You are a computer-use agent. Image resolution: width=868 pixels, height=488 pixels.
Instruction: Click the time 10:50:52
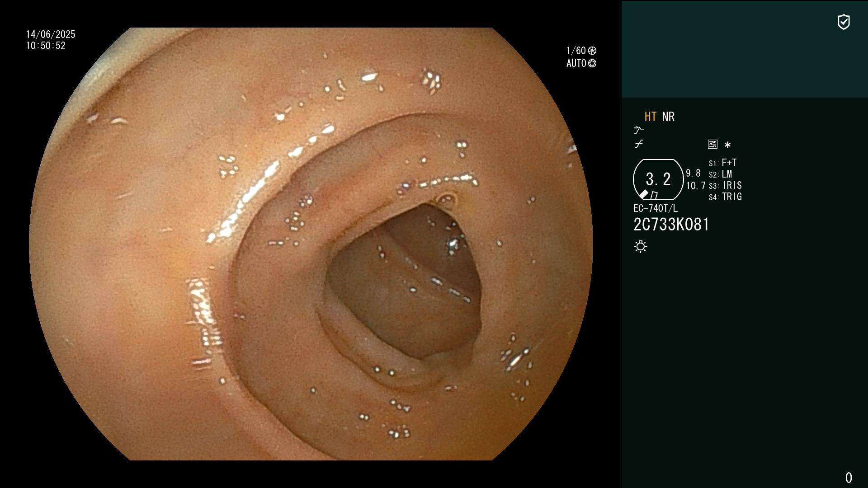(46, 46)
